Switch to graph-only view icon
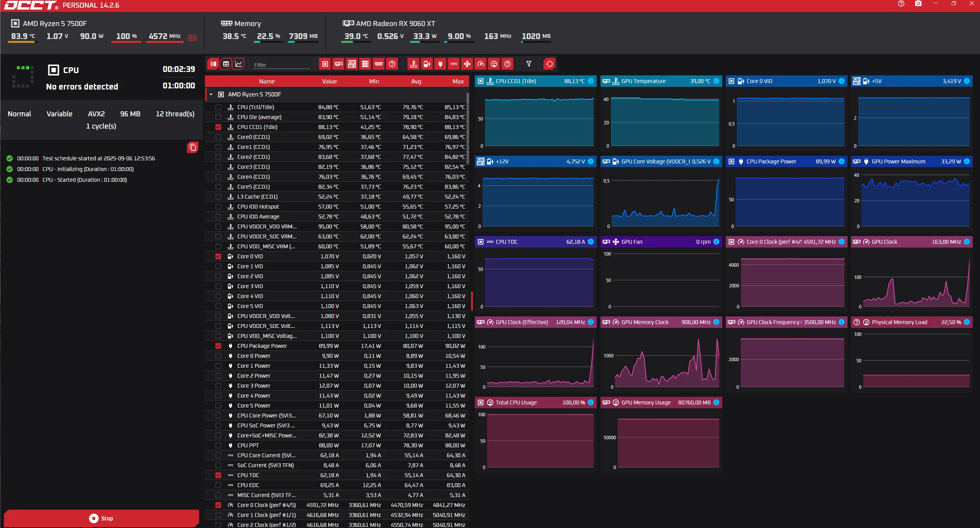This screenshot has height=528, width=980. pyautogui.click(x=239, y=64)
